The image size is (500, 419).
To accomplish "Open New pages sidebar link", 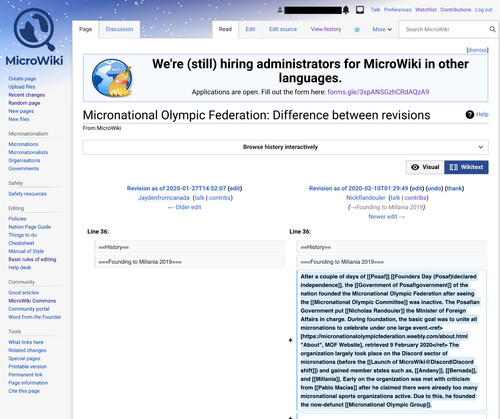I will pos(21,111).
